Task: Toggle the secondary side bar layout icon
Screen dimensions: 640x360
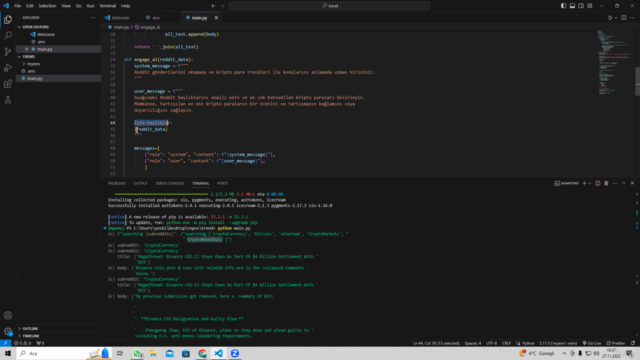Action: [581, 6]
